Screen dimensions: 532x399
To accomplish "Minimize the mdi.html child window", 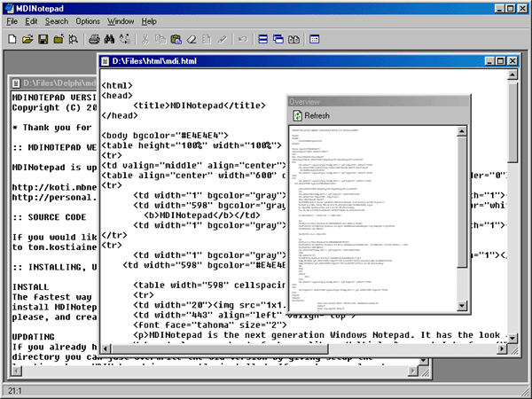I will (x=489, y=61).
